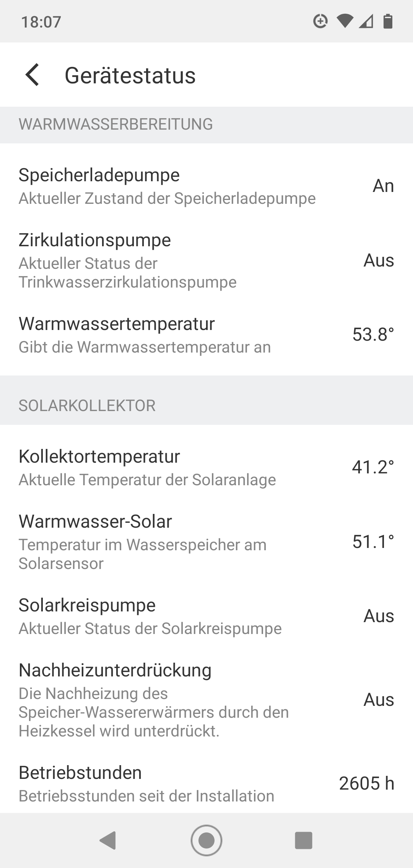Tap the Android home circle button

206,840
